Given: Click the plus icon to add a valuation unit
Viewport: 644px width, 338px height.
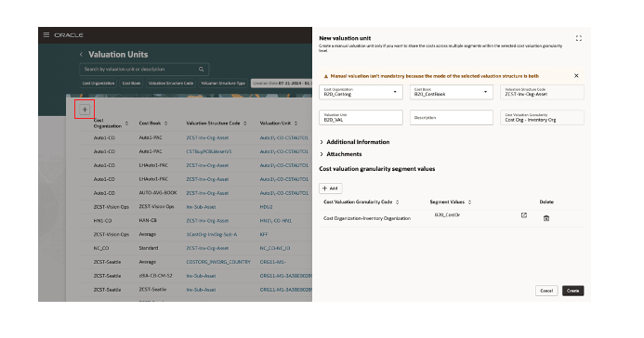Looking at the screenshot, I should pyautogui.click(x=85, y=110).
